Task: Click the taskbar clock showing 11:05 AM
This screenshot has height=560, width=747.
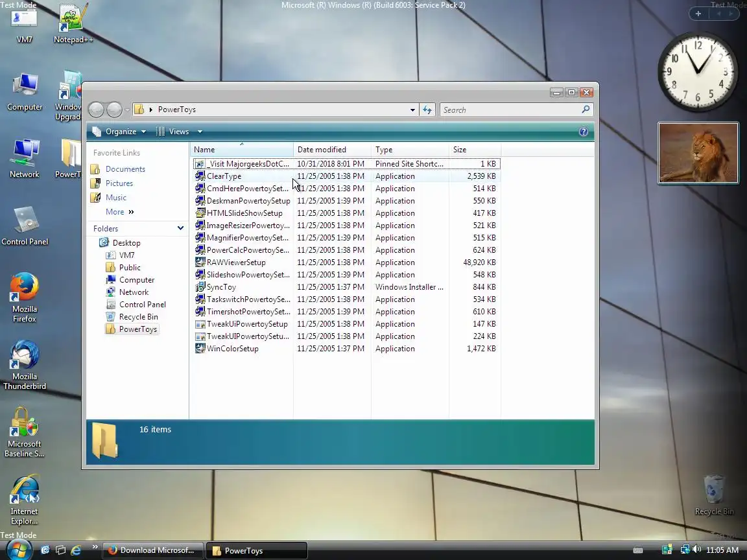Action: click(722, 550)
